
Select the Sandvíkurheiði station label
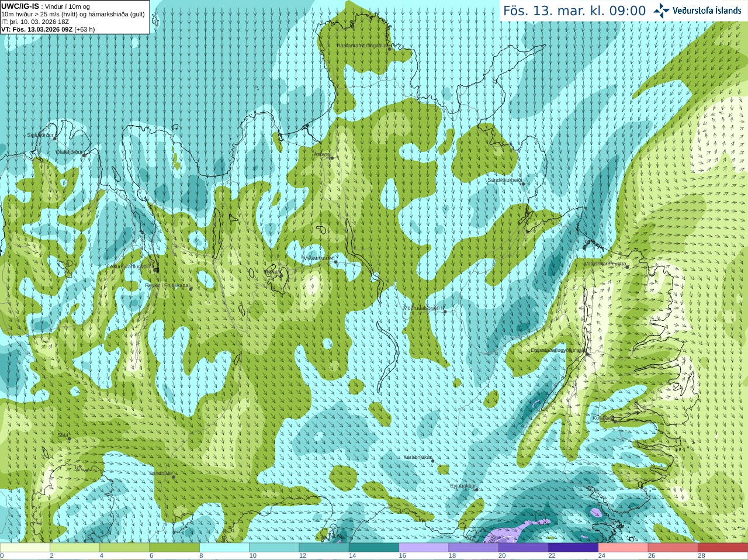pyautogui.click(x=505, y=181)
